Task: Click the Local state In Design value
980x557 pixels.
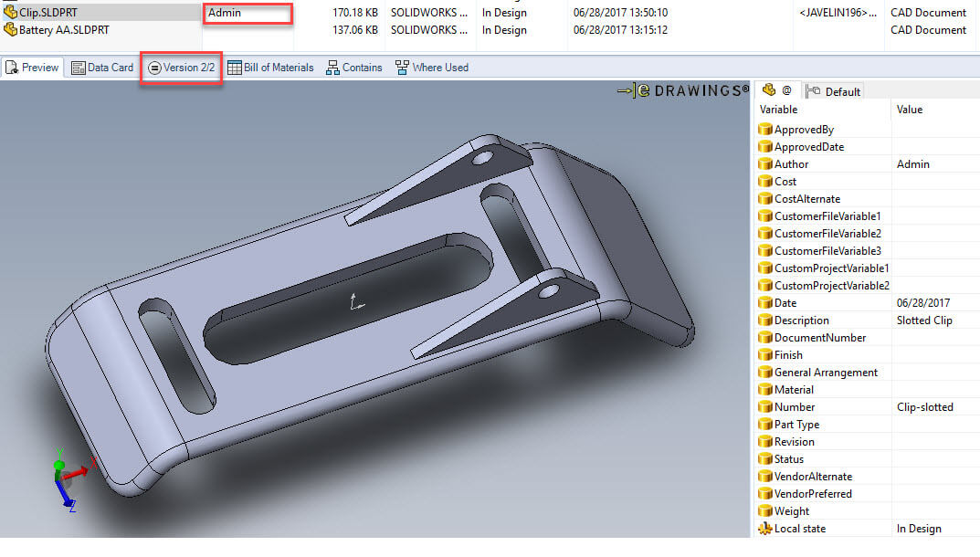Action: point(919,529)
